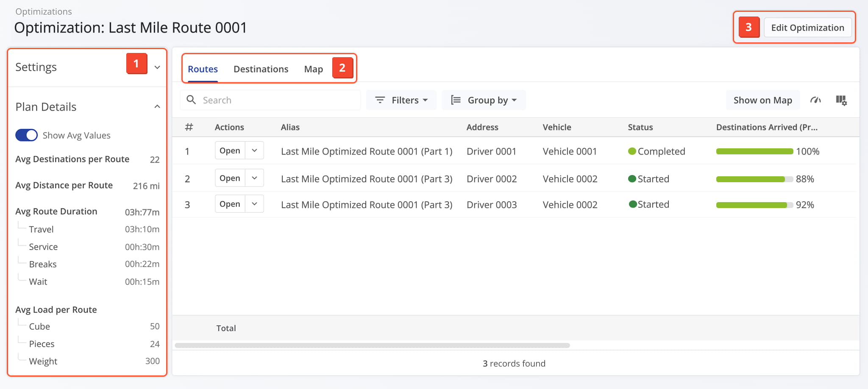Click the green Completed status dot
Viewport: 868px width, 389px height.
[x=632, y=151]
